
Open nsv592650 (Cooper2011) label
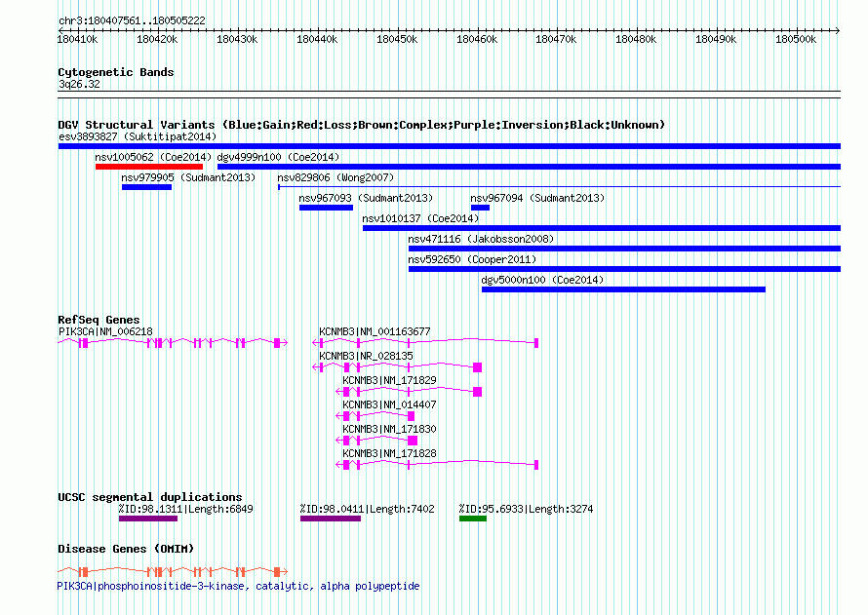coord(472,259)
